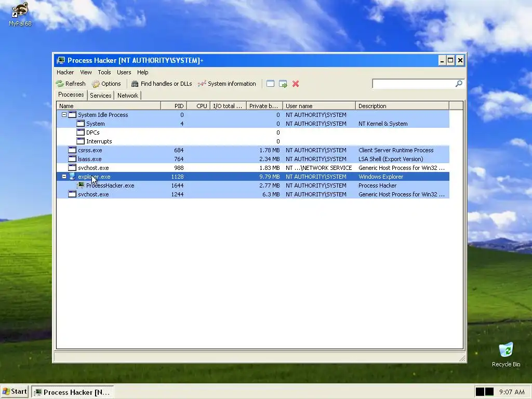Click the 6.3 MB private bytes value

271,194
